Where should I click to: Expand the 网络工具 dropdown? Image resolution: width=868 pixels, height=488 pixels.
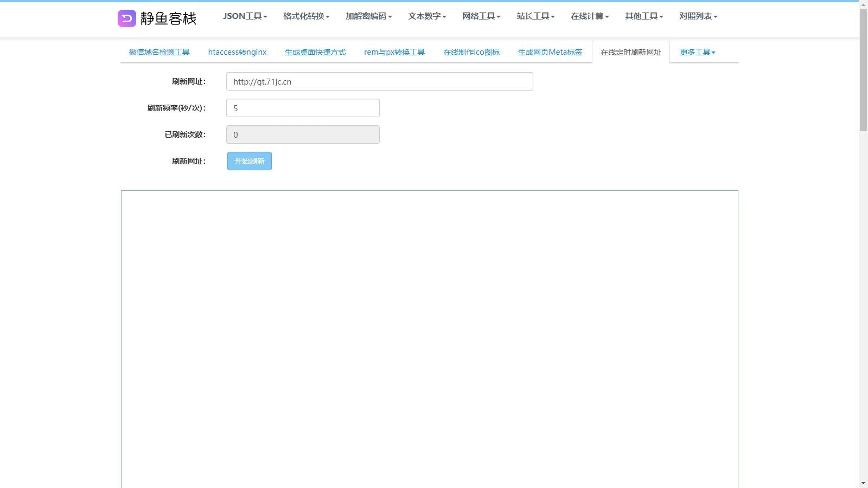pos(481,16)
